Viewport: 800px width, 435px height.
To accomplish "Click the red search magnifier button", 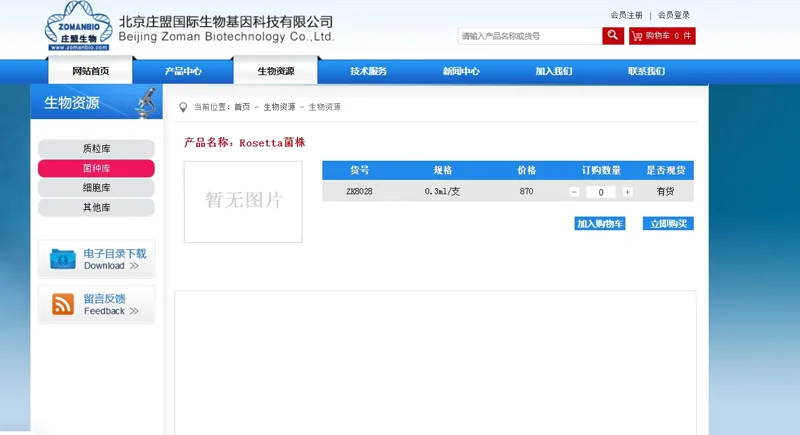I will point(613,36).
